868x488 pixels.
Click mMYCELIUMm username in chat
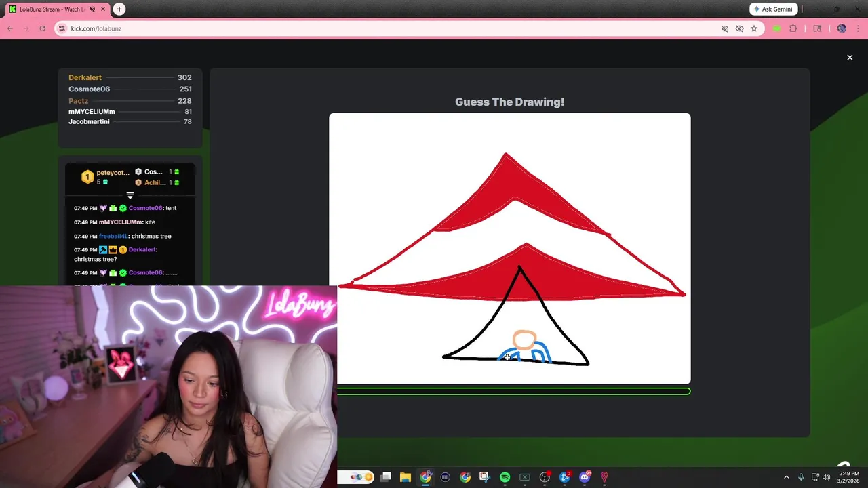point(121,222)
